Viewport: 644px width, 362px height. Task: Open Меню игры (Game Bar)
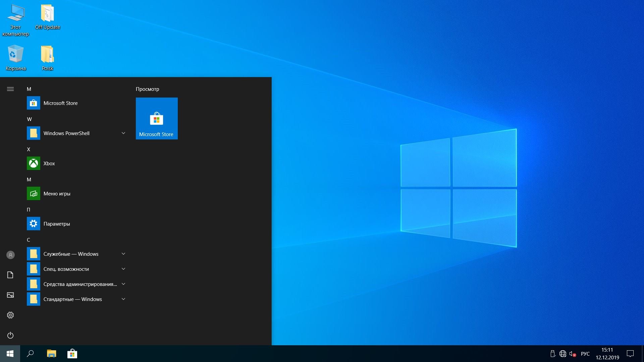coord(57,193)
